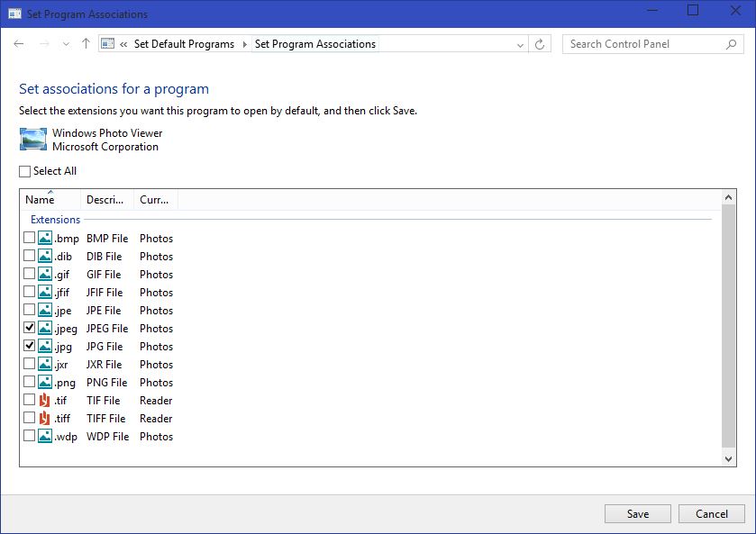Click the .png file type icon
This screenshot has width=756, height=534.
[x=45, y=382]
